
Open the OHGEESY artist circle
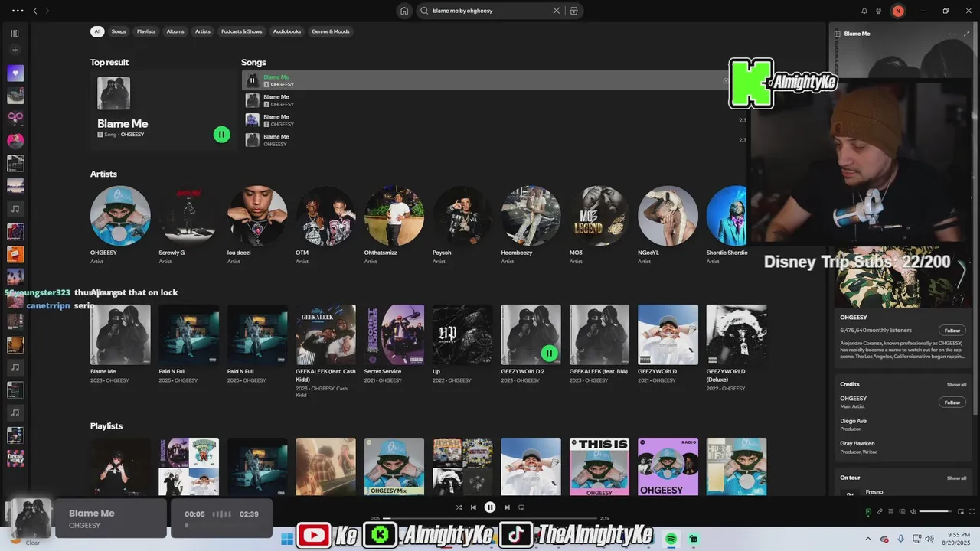click(120, 216)
